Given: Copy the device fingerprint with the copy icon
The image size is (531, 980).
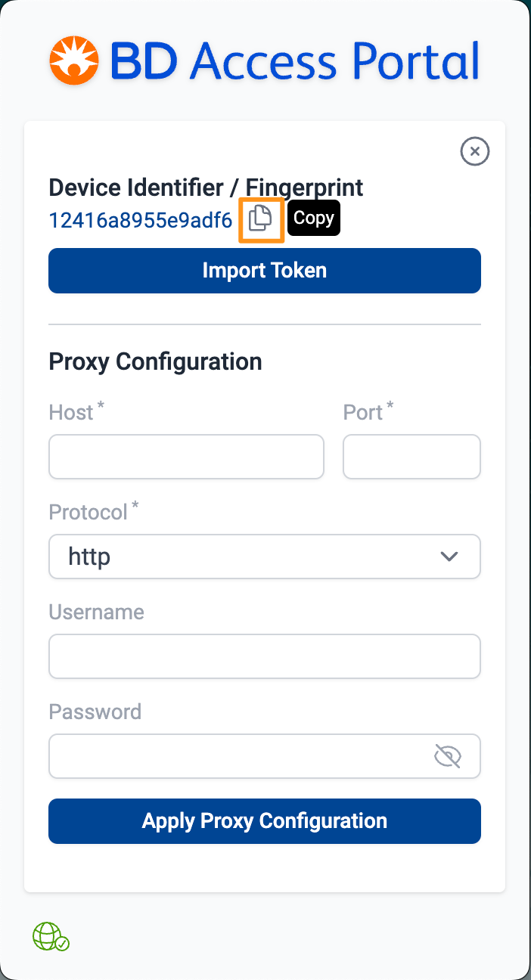Looking at the screenshot, I should (x=261, y=219).
